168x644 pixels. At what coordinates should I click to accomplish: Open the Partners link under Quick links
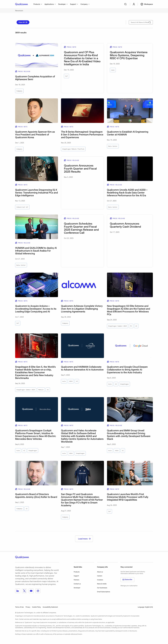click(x=76, y=580)
